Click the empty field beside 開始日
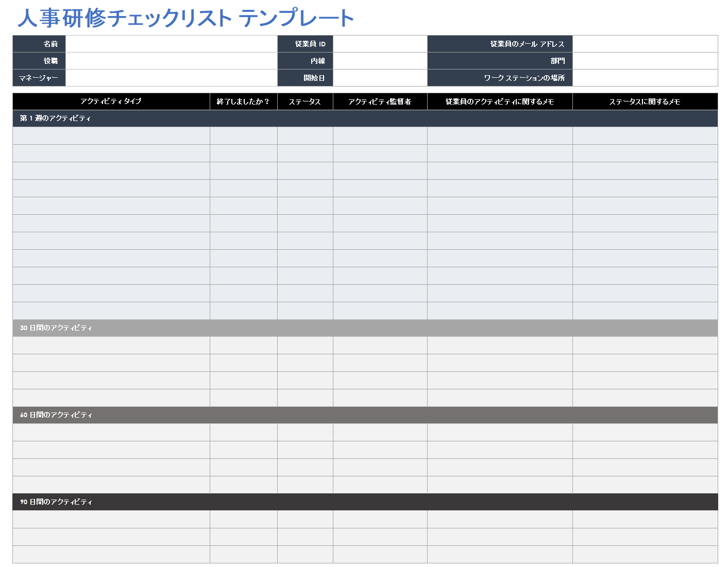Image resolution: width=728 pixels, height=567 pixels. click(380, 78)
